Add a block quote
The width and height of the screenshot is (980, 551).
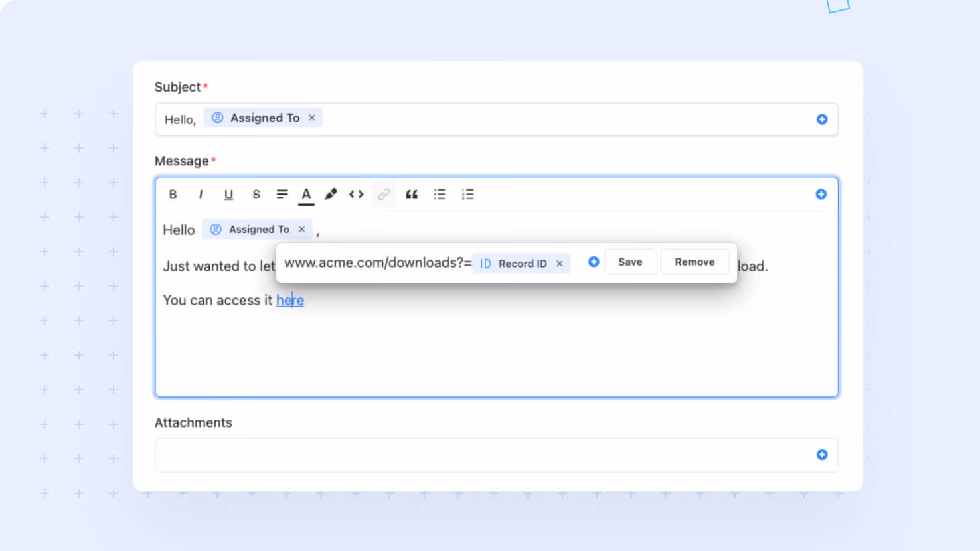tap(412, 195)
